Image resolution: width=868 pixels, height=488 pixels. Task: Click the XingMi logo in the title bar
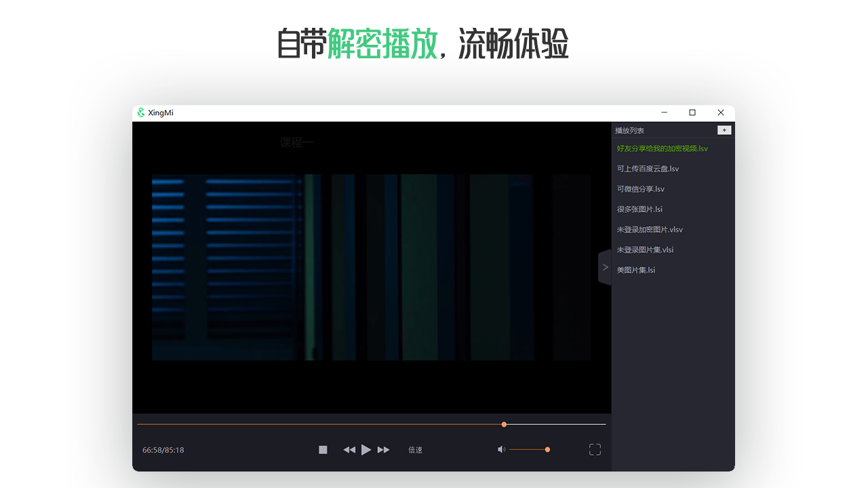[142, 113]
